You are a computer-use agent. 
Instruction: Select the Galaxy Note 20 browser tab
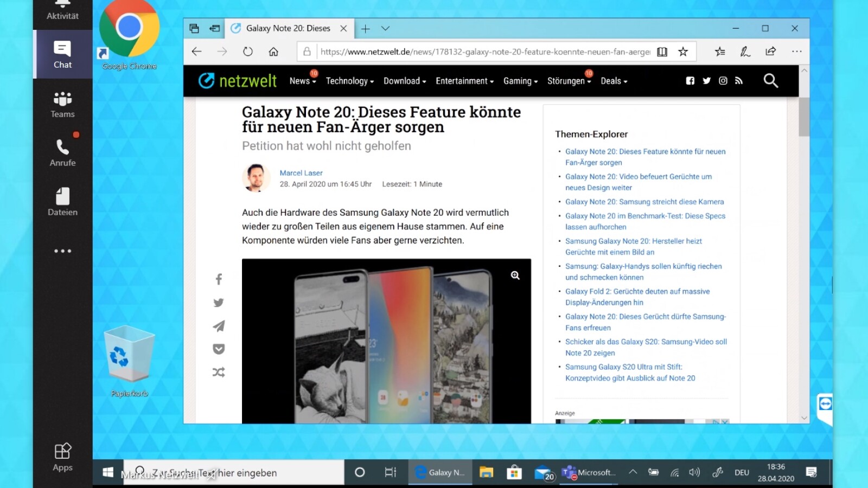[288, 28]
